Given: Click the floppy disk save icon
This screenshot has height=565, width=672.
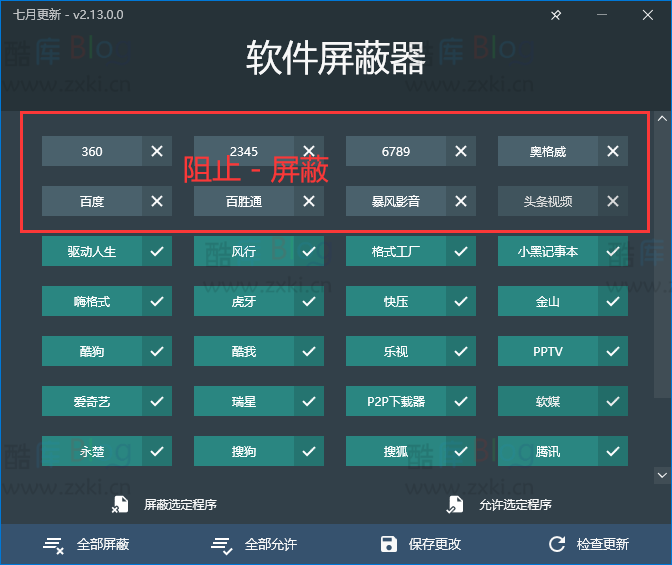Looking at the screenshot, I should pyautogui.click(x=389, y=544).
